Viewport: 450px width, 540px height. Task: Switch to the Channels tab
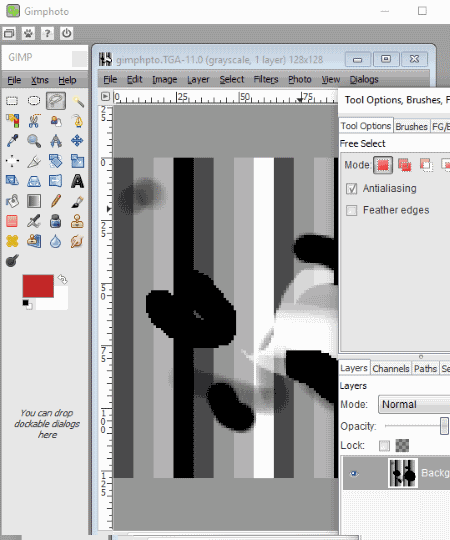pyautogui.click(x=391, y=368)
